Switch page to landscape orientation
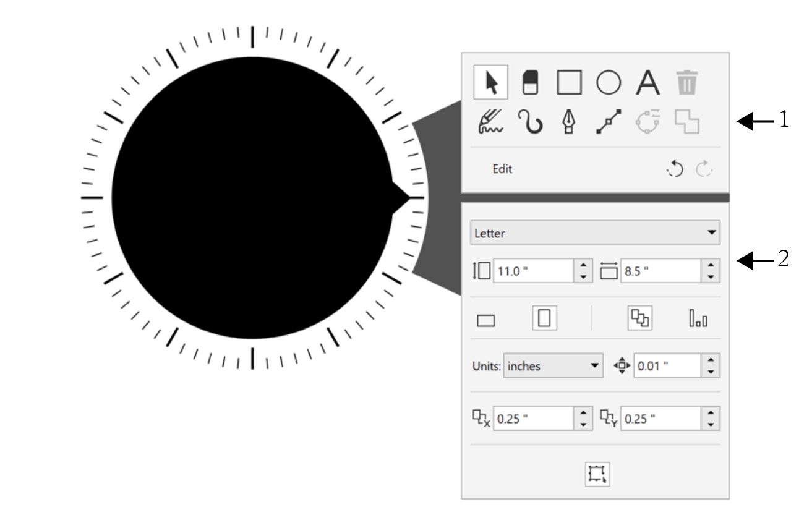Screen dimensions: 812x528 click(x=486, y=320)
